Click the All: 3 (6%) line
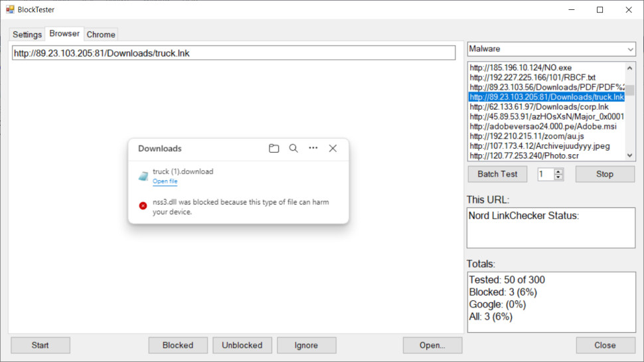The image size is (644, 362). click(491, 317)
